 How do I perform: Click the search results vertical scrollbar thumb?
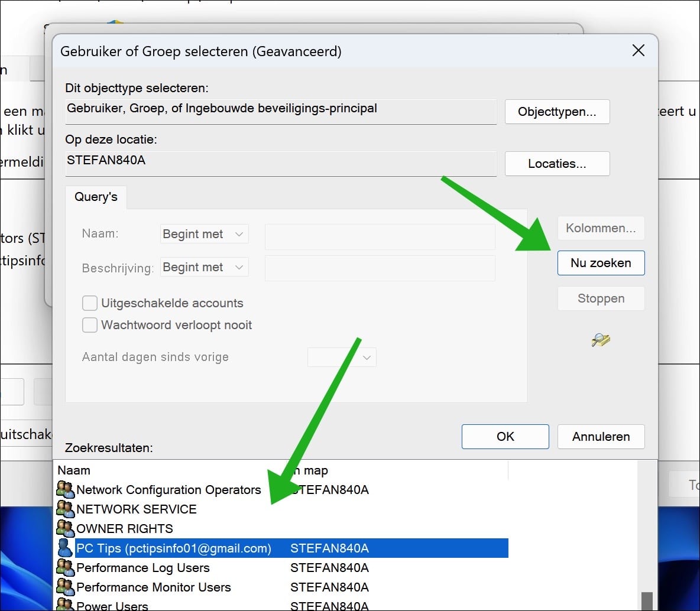(647, 601)
